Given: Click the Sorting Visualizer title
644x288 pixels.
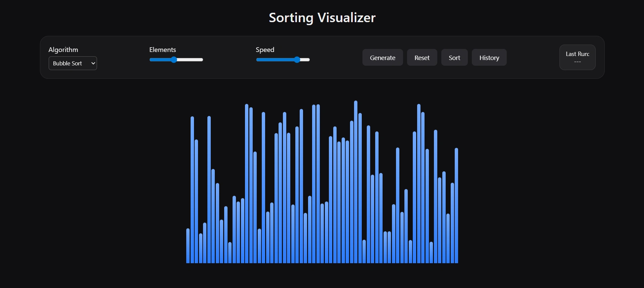Looking at the screenshot, I should point(322,18).
